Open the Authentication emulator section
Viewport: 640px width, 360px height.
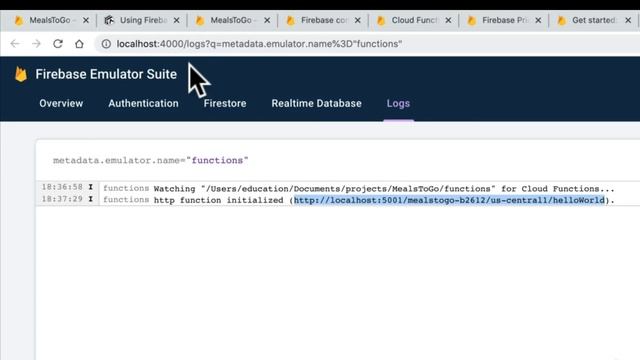[x=143, y=103]
